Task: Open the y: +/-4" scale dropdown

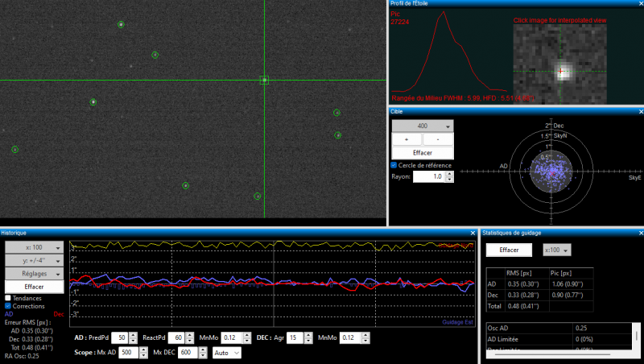Action: click(34, 260)
